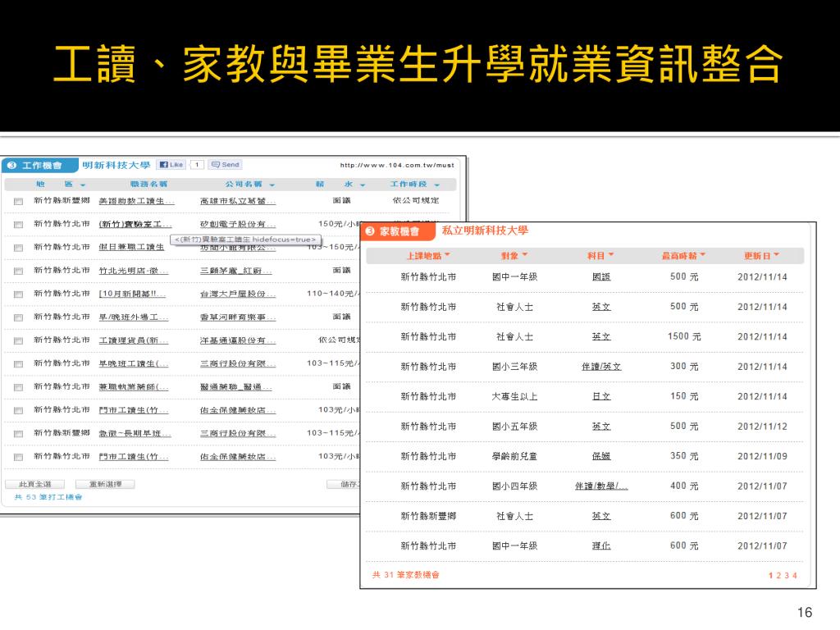Open the 台灣大戶屋股份 company link
Image resolution: width=840 pixels, height=630 pixels.
pyautogui.click(x=238, y=294)
